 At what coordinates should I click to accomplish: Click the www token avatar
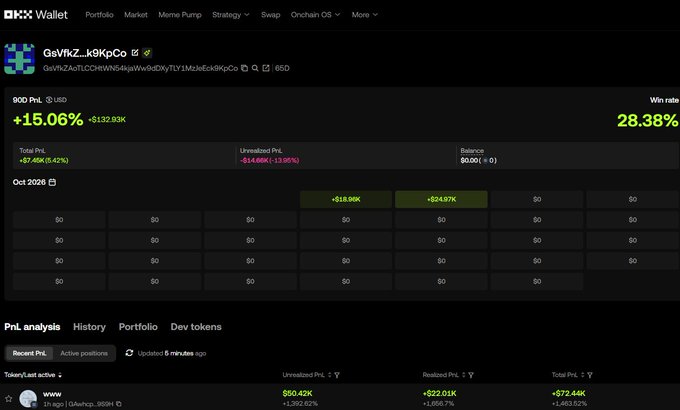point(28,399)
